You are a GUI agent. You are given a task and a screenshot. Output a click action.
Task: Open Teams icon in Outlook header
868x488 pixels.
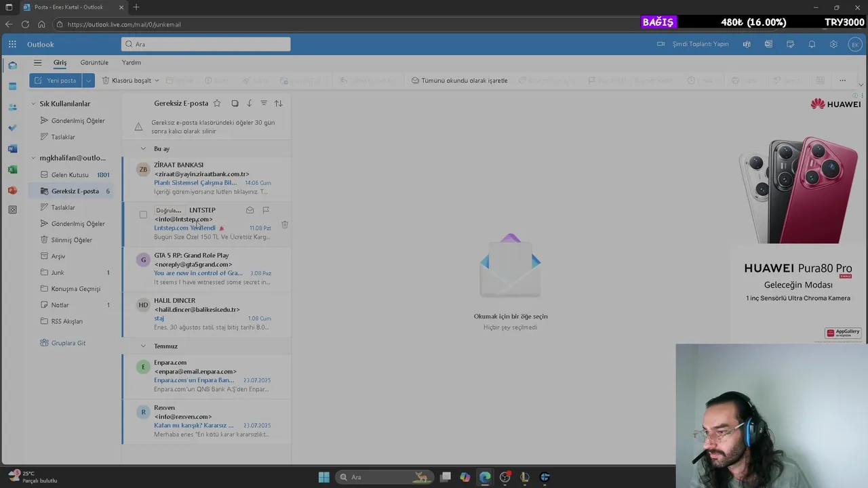pyautogui.click(x=747, y=44)
